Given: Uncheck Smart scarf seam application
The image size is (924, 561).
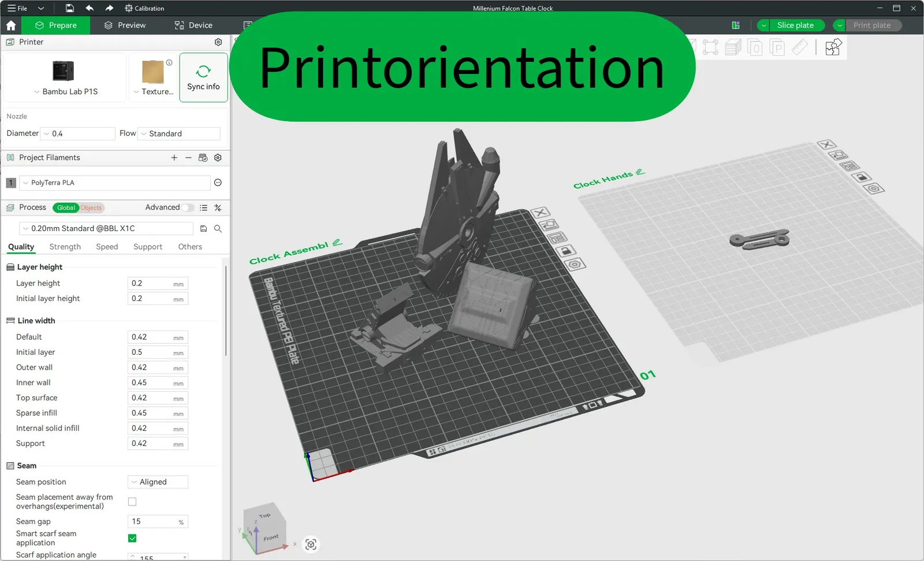Looking at the screenshot, I should click(132, 538).
